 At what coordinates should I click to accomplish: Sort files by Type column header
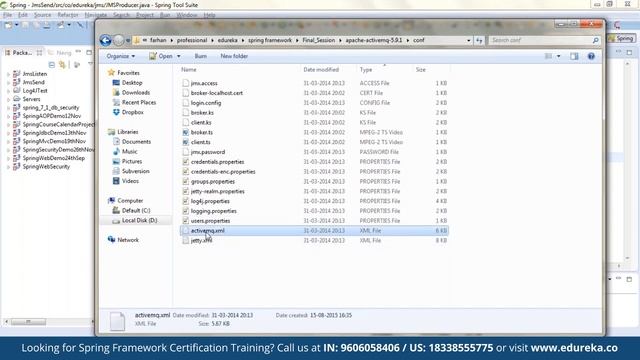pos(366,70)
